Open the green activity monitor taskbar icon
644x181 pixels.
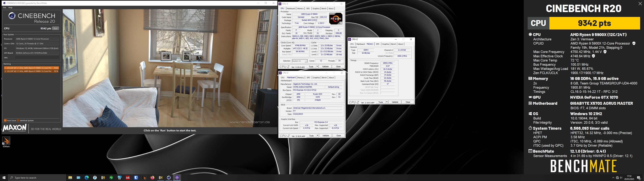(x=111, y=178)
